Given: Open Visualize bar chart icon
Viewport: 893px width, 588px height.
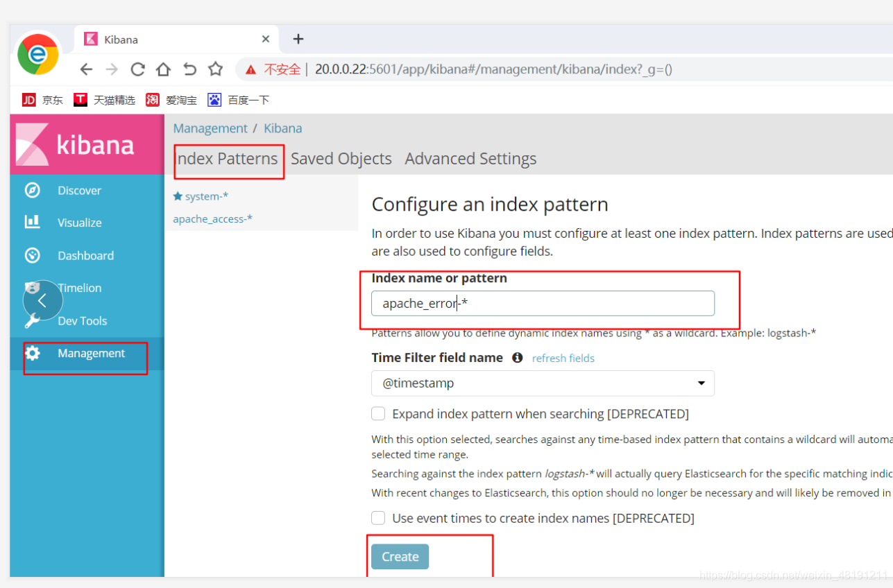Looking at the screenshot, I should (32, 222).
